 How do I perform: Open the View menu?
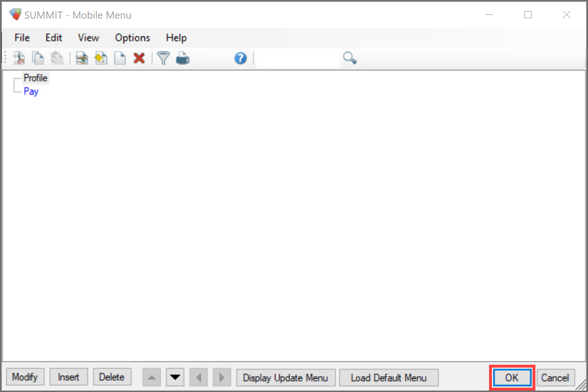88,38
